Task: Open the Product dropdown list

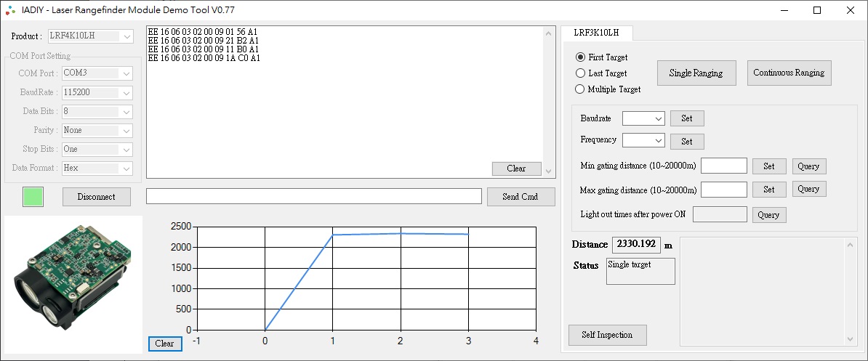Action: (x=91, y=36)
